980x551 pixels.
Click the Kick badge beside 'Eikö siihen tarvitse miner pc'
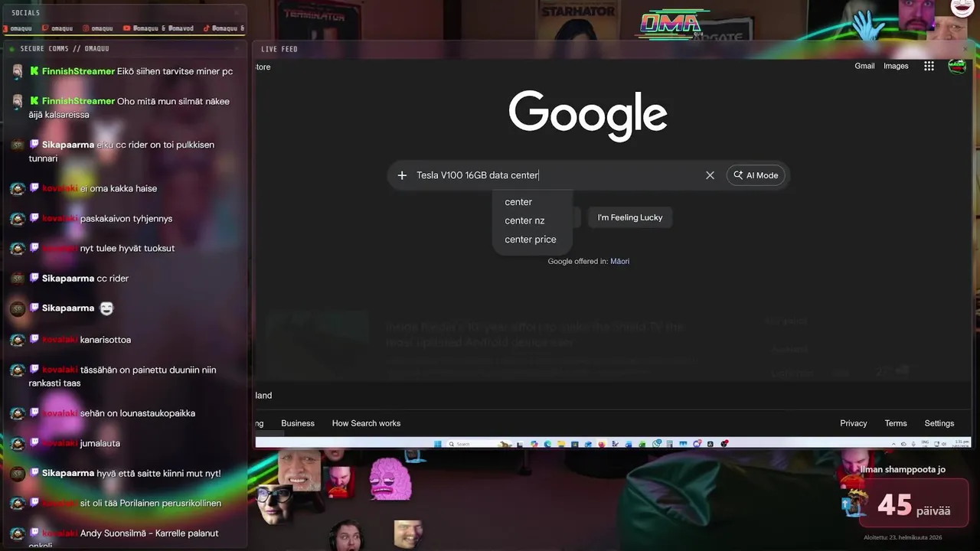pos(34,71)
